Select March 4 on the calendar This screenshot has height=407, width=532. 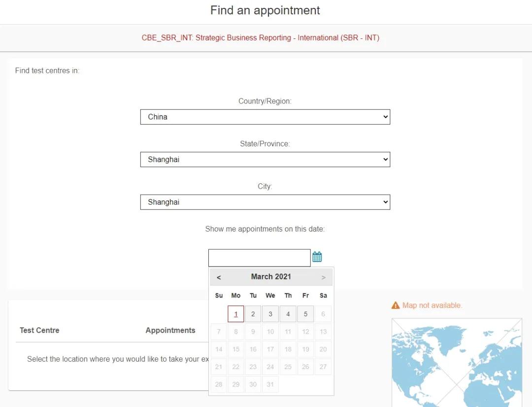coord(288,314)
